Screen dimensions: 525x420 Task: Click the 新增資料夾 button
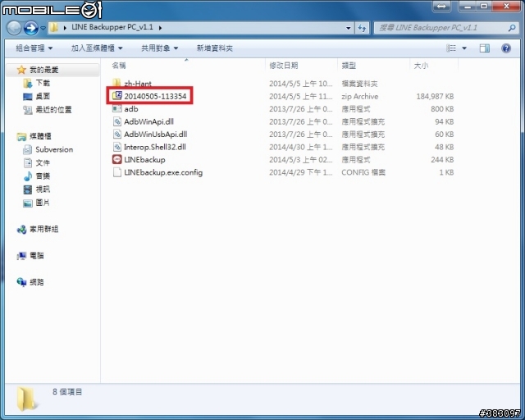click(215, 48)
